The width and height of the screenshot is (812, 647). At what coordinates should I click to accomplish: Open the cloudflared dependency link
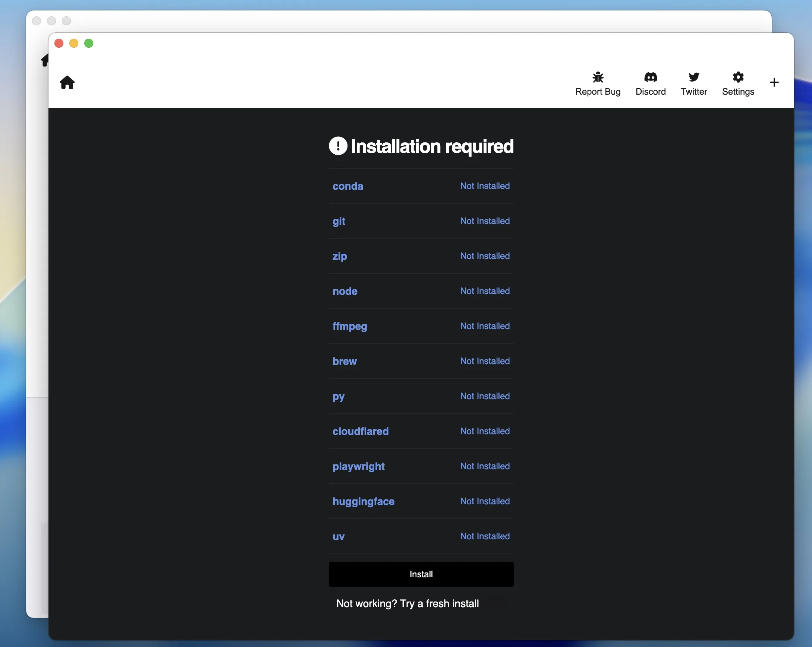click(361, 431)
